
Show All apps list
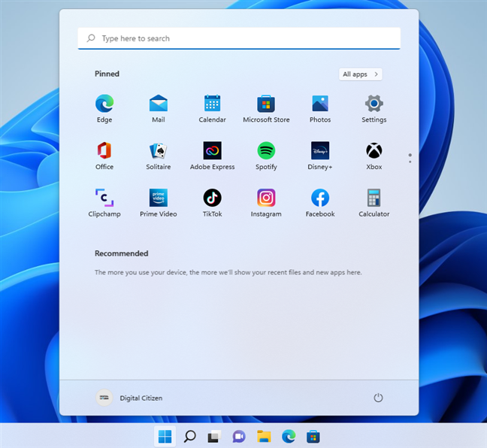(x=361, y=74)
